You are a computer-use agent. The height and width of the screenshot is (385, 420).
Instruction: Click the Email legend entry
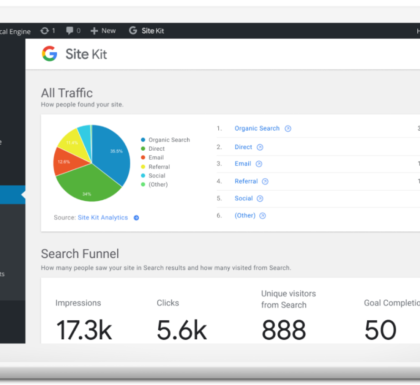point(152,157)
